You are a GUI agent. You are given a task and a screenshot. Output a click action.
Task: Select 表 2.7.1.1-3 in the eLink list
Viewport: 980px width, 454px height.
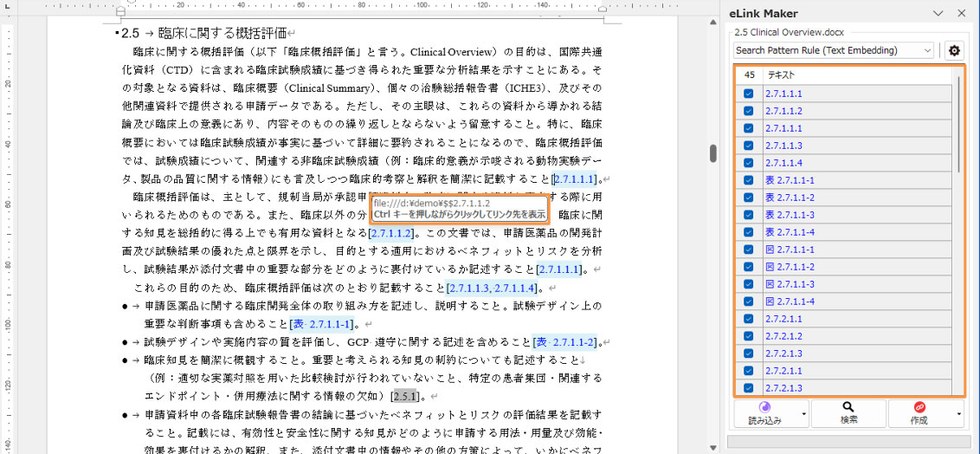[x=790, y=215]
